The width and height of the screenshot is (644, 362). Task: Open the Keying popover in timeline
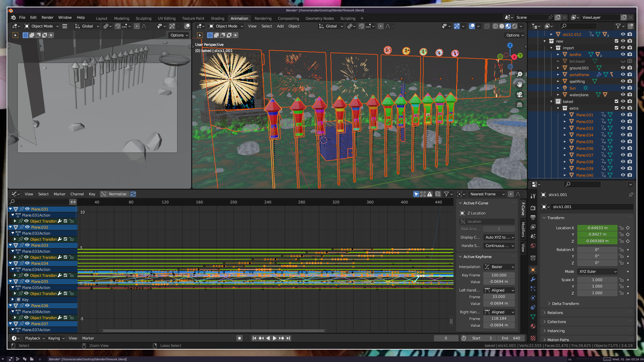click(x=56, y=338)
